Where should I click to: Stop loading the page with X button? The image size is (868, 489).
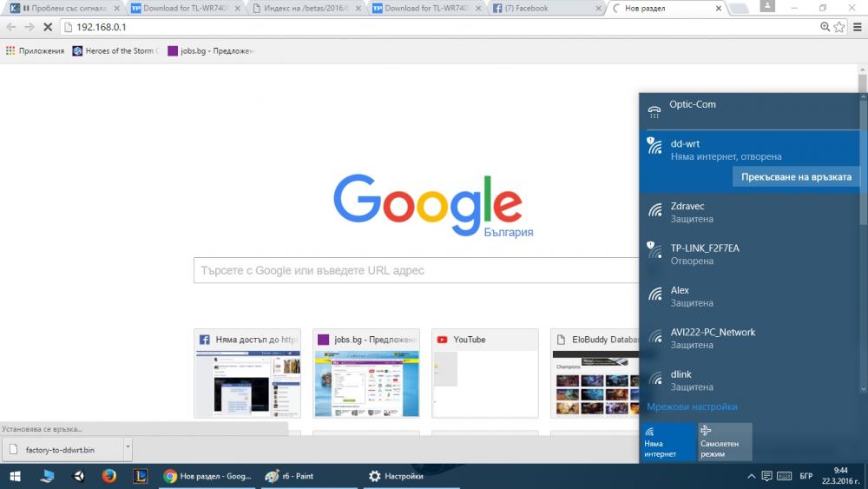48,27
